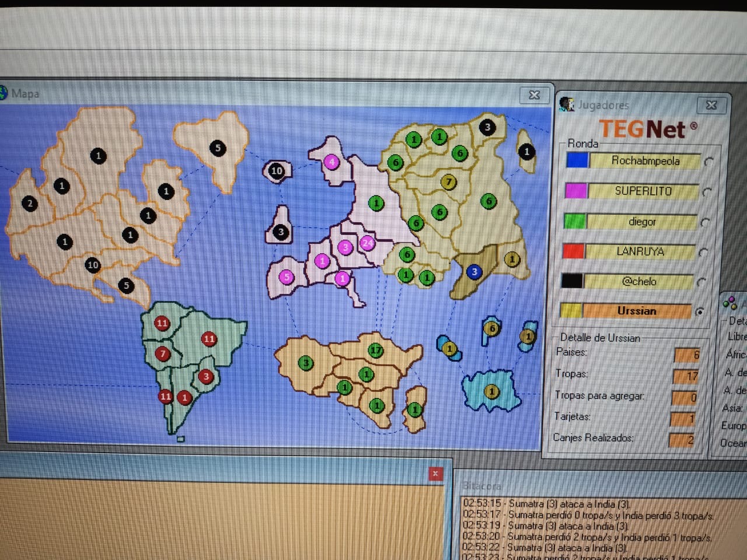Click the yellow 7-troop token in Asia
The height and width of the screenshot is (560, 747).
(448, 181)
